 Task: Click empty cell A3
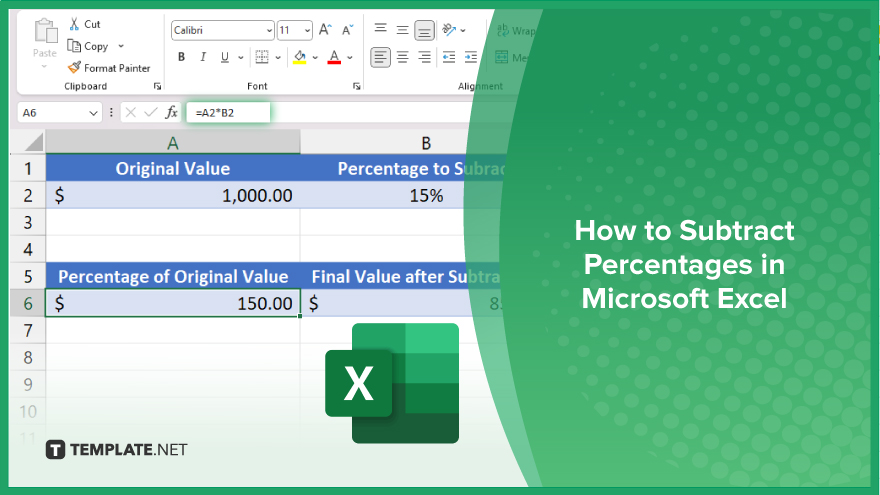click(x=173, y=222)
